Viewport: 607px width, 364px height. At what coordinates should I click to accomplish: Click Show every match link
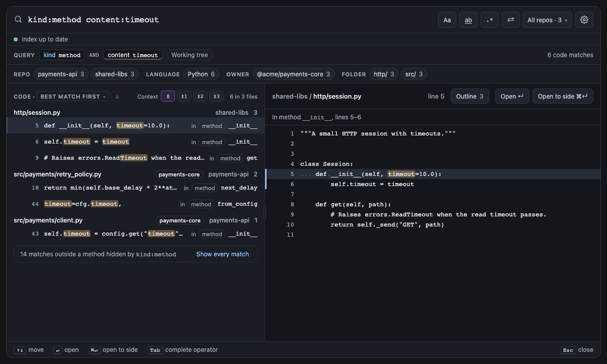[x=223, y=254]
